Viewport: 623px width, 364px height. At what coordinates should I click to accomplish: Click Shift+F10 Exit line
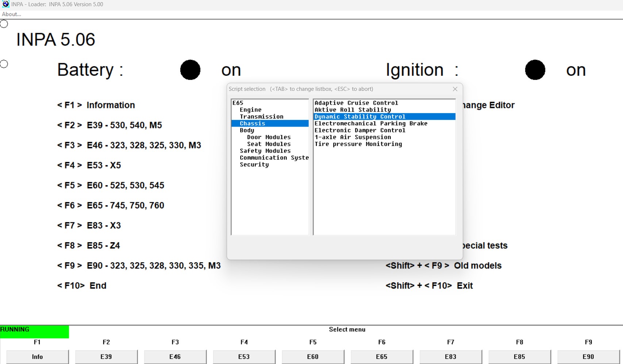coord(429,286)
